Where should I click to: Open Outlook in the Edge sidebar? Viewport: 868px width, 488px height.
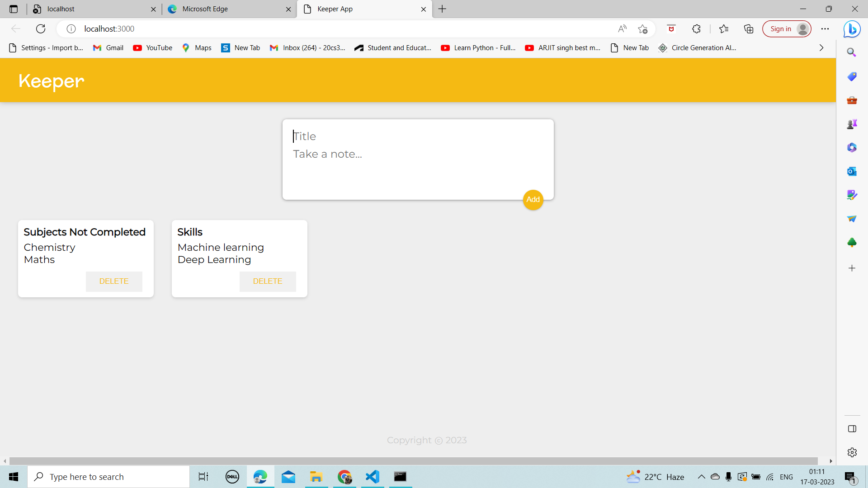coord(852,171)
